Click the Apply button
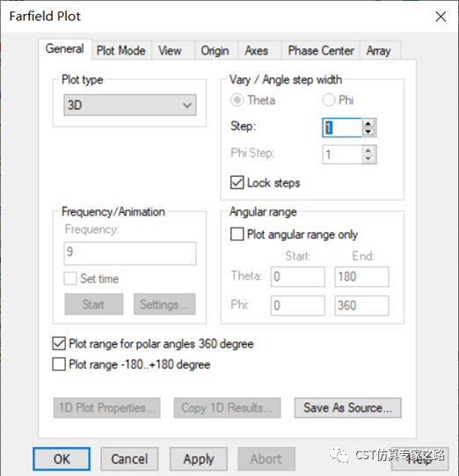The image size is (459, 476). click(x=199, y=458)
